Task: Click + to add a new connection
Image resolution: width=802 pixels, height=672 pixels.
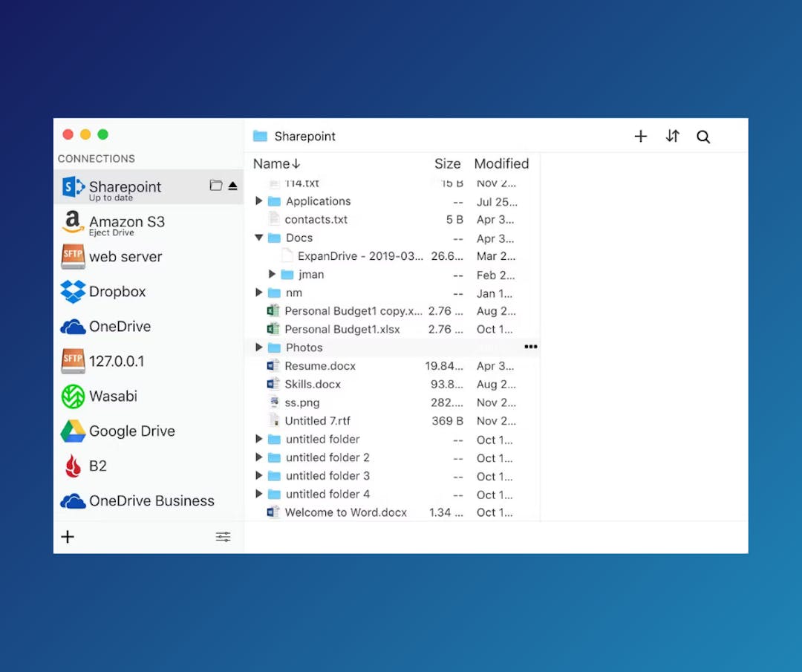Action: [68, 536]
